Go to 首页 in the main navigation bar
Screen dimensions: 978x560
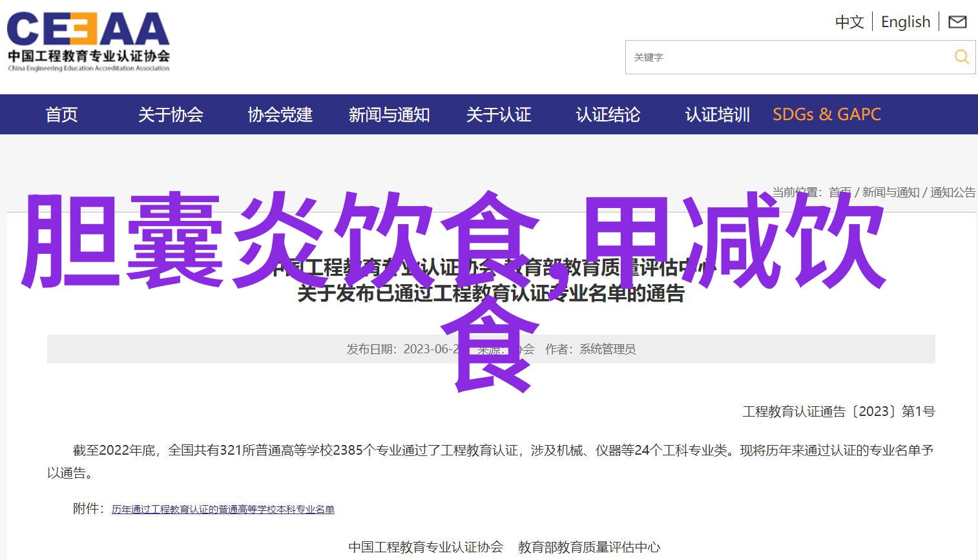click(61, 115)
